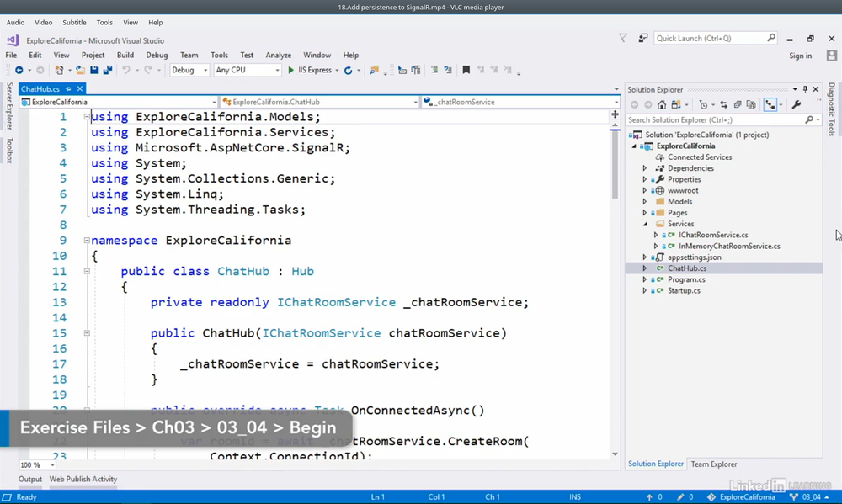Open the VLC Audio menu
The width and height of the screenshot is (842, 504).
(15, 23)
